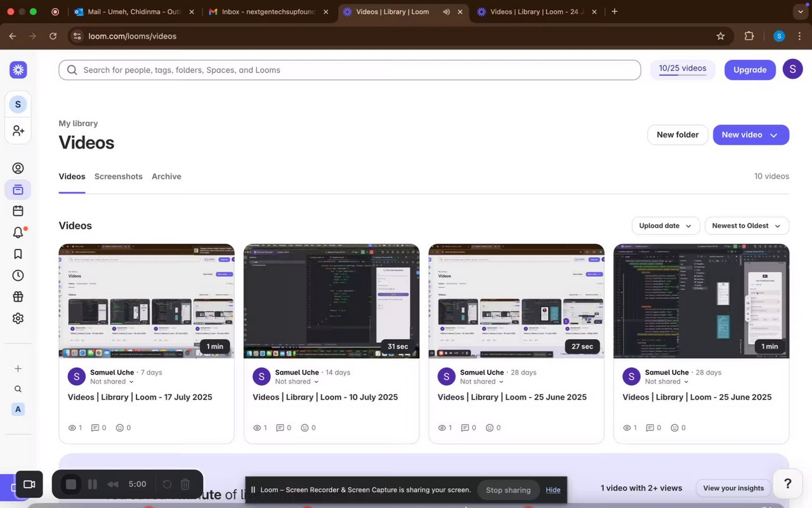Image resolution: width=812 pixels, height=508 pixels.
Task: Click the plus icon in sidebar
Action: (18, 368)
